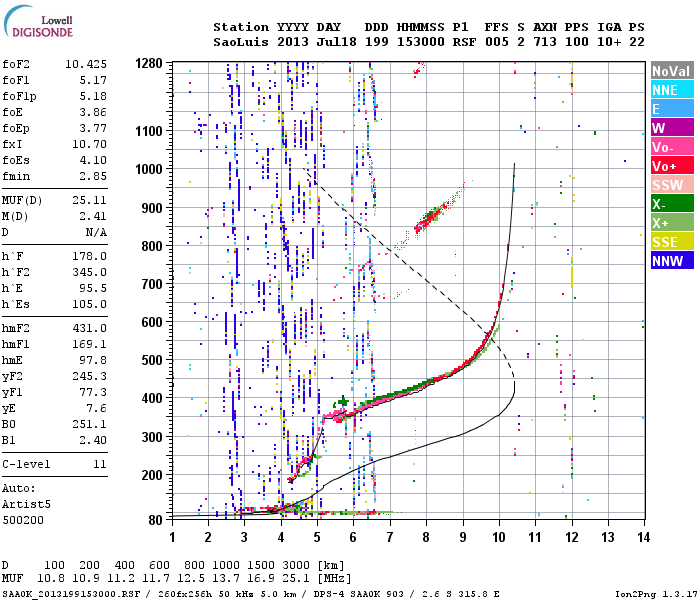Click the foF1 value 5.17
This screenshot has width=700, height=600.
93,80
